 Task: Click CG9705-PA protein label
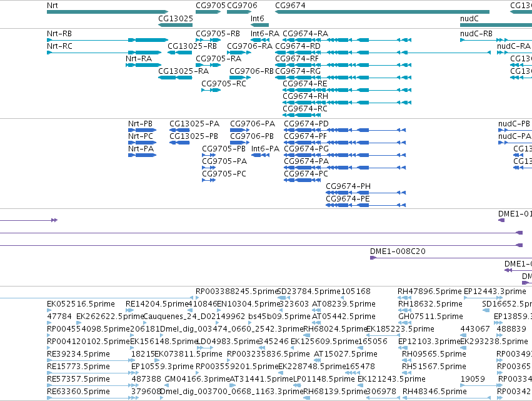click(224, 161)
